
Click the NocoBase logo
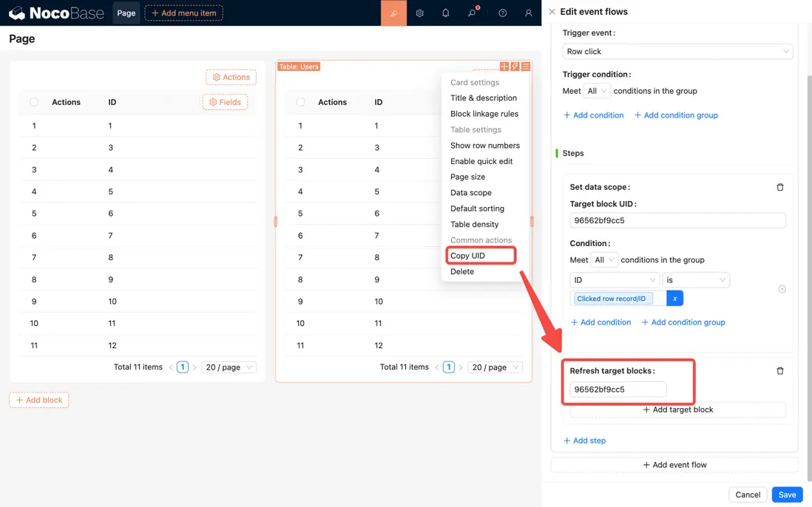pyautogui.click(x=56, y=13)
